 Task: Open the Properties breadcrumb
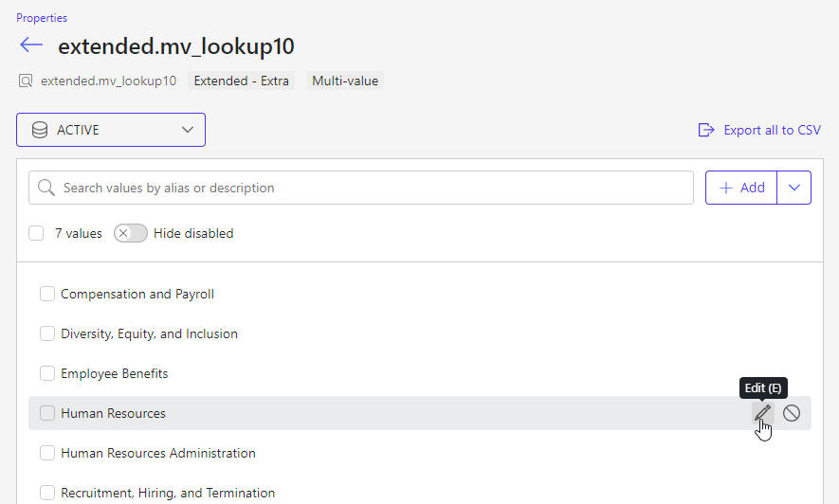click(42, 18)
